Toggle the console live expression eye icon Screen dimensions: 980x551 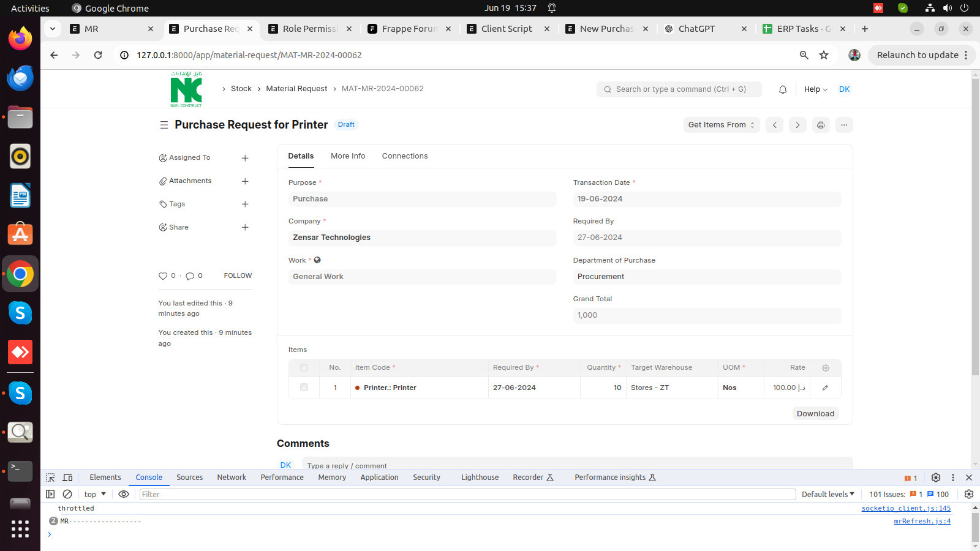pyautogui.click(x=124, y=494)
